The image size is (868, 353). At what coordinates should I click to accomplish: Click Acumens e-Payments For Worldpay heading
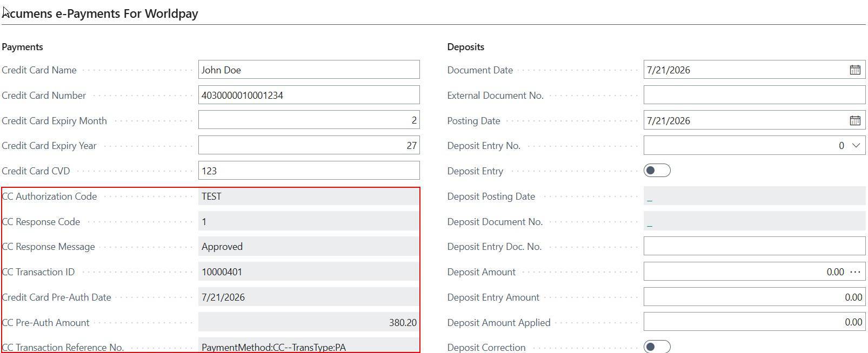(x=100, y=13)
